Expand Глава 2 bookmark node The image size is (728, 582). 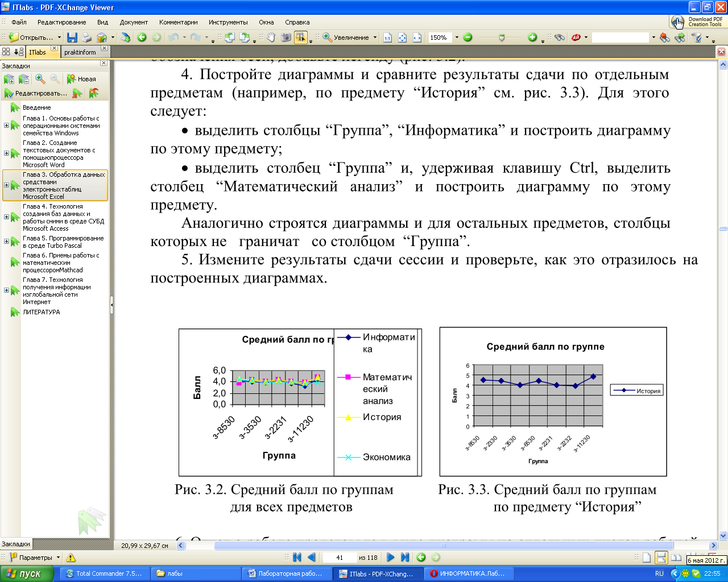(x=6, y=153)
